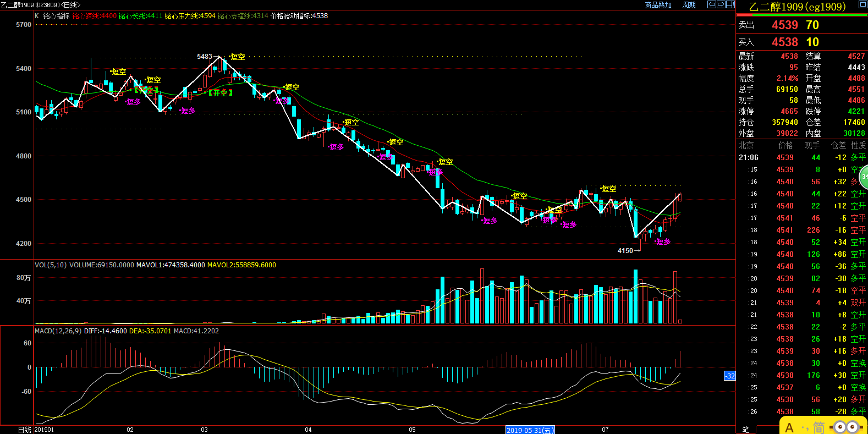This screenshot has height=434, width=868.
Task: Click the split-window layout icon
Action: (730, 4)
